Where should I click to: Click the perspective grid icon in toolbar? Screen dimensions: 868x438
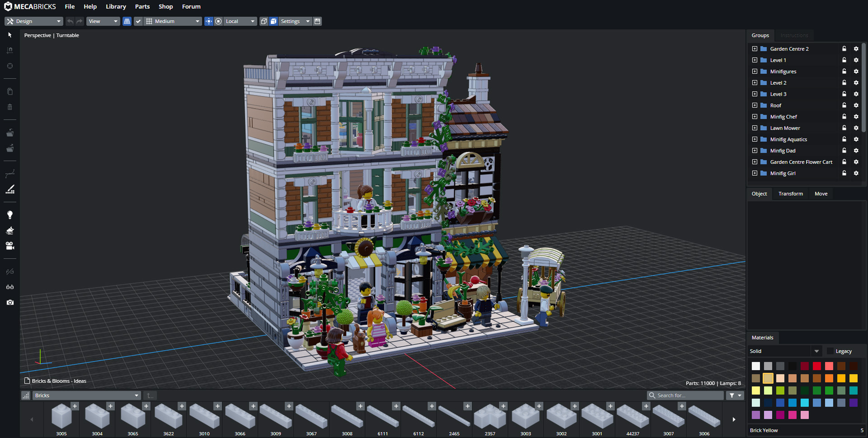[127, 21]
